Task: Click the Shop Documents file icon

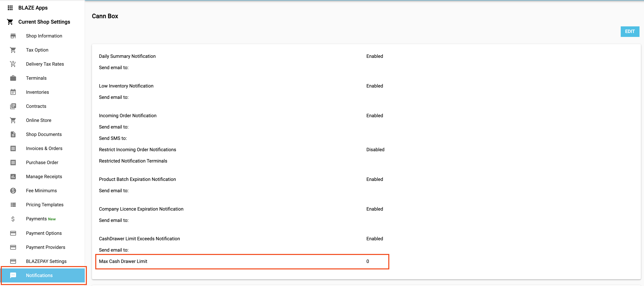Action: click(13, 135)
